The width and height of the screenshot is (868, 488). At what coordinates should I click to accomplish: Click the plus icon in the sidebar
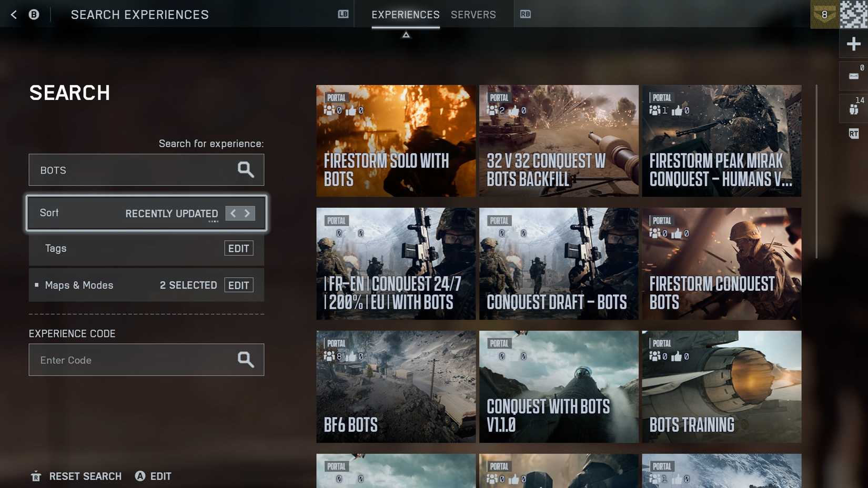(x=853, y=44)
